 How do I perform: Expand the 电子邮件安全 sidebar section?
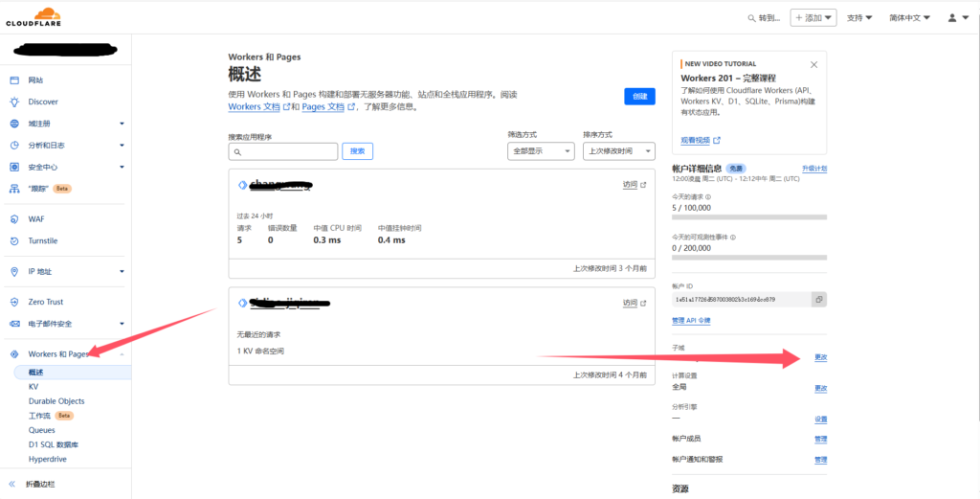pos(122,324)
